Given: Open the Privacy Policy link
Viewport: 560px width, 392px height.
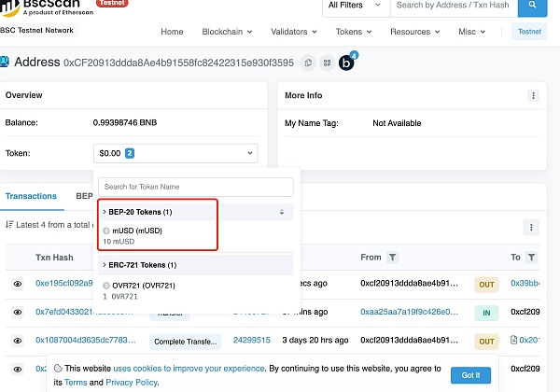Looking at the screenshot, I should point(132,383).
